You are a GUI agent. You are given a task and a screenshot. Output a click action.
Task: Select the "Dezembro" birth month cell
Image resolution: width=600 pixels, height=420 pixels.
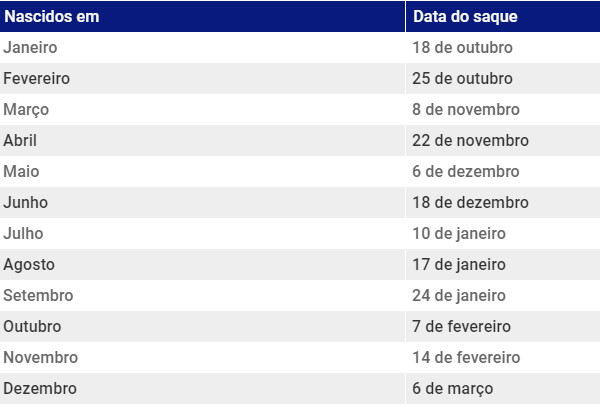pyautogui.click(x=40, y=388)
